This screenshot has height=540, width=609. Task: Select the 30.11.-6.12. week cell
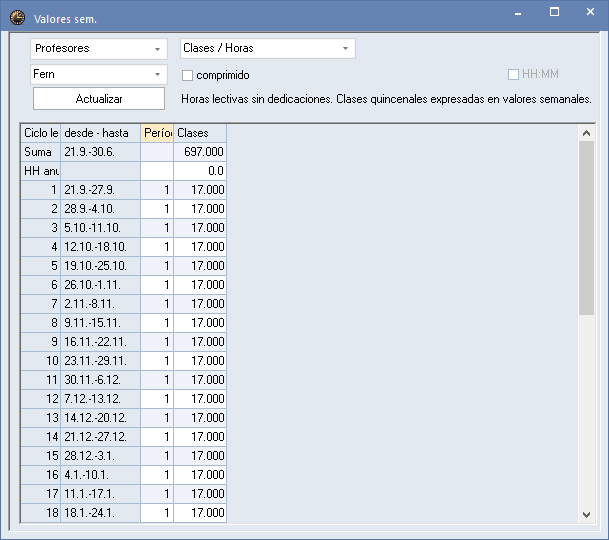(x=100, y=380)
